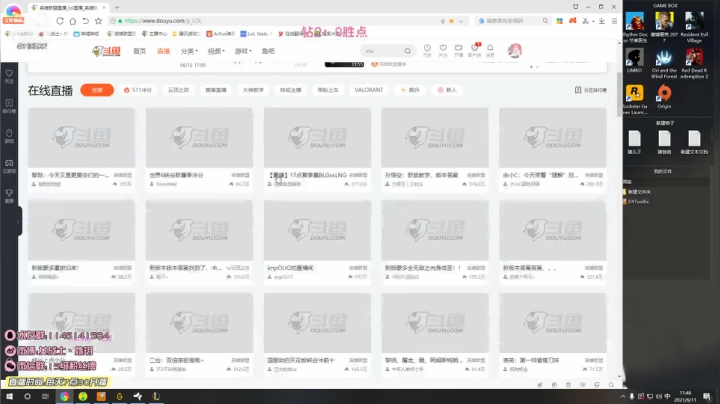Click the trophy icon in left sidebar
The height and width of the screenshot is (404, 720).
pyautogui.click(x=9, y=195)
